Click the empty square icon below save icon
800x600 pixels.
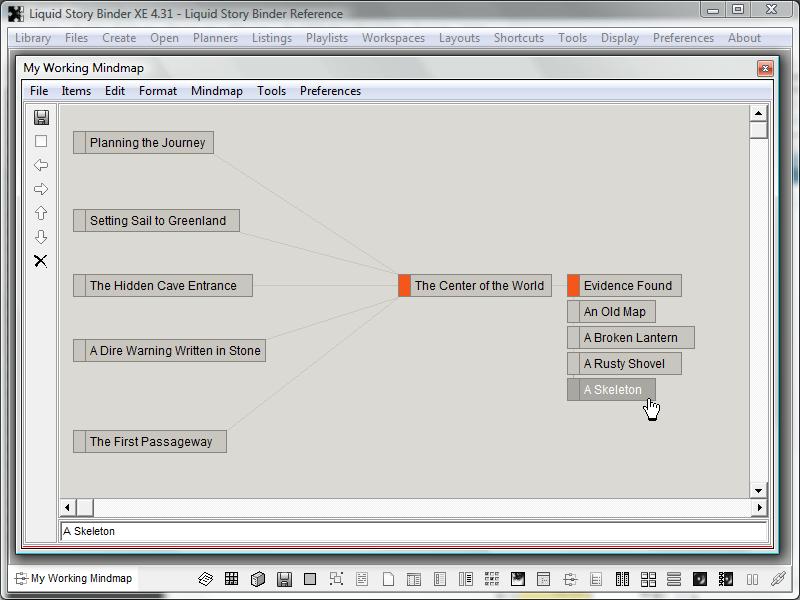(41, 141)
